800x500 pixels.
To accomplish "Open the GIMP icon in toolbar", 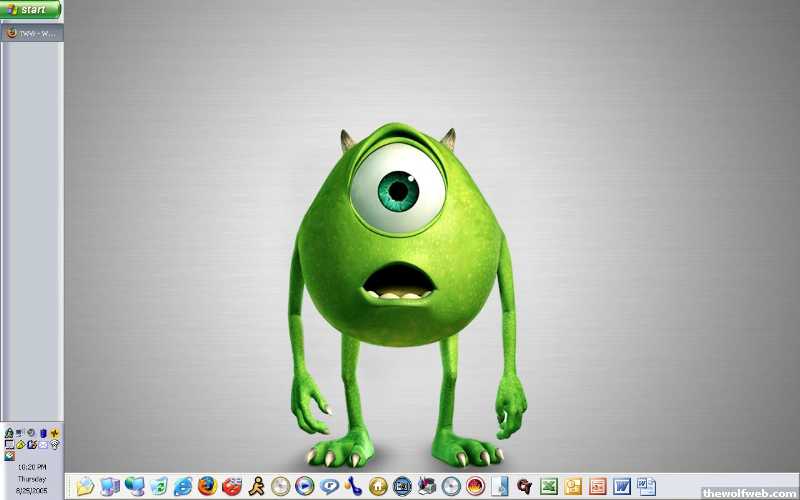I will coord(524,486).
